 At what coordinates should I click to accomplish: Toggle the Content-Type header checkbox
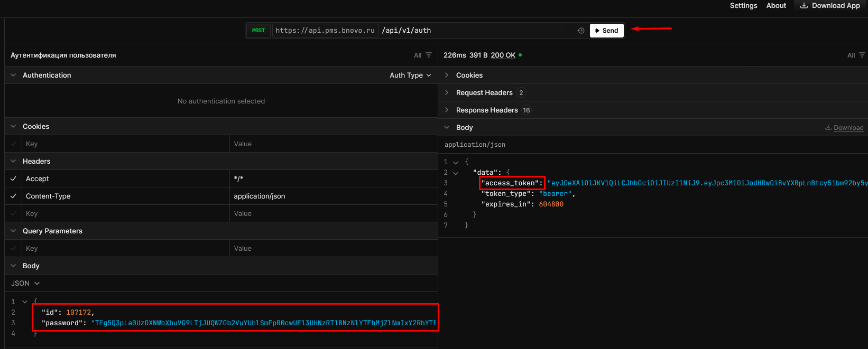[13, 196]
